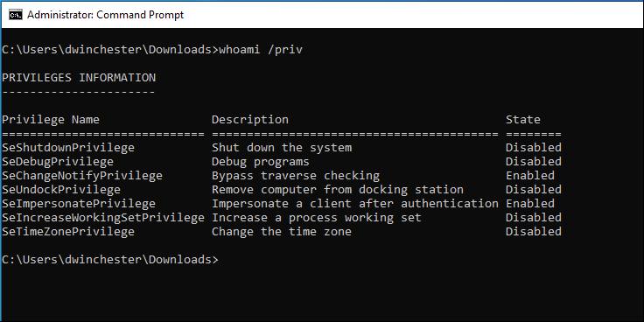Screen dimensions: 644x322
Task: Click the Impersonate a client after authentication text
Action: pyautogui.click(x=355, y=204)
